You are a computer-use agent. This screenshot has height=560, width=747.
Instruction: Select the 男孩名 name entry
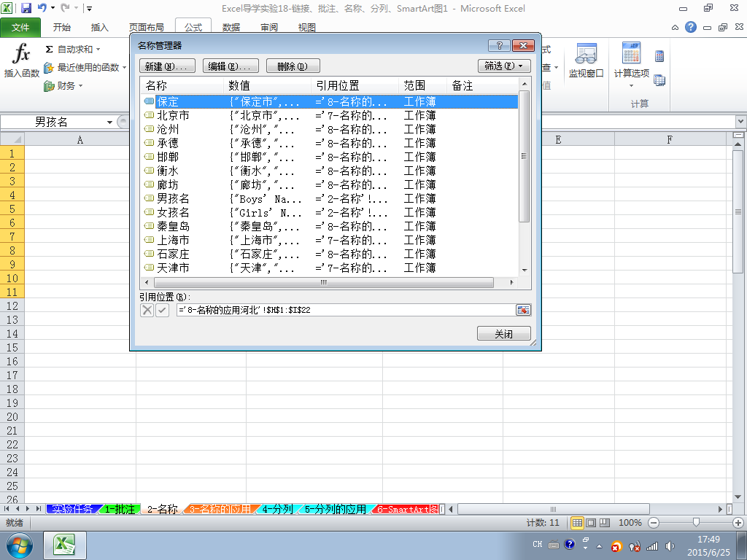tap(330, 198)
